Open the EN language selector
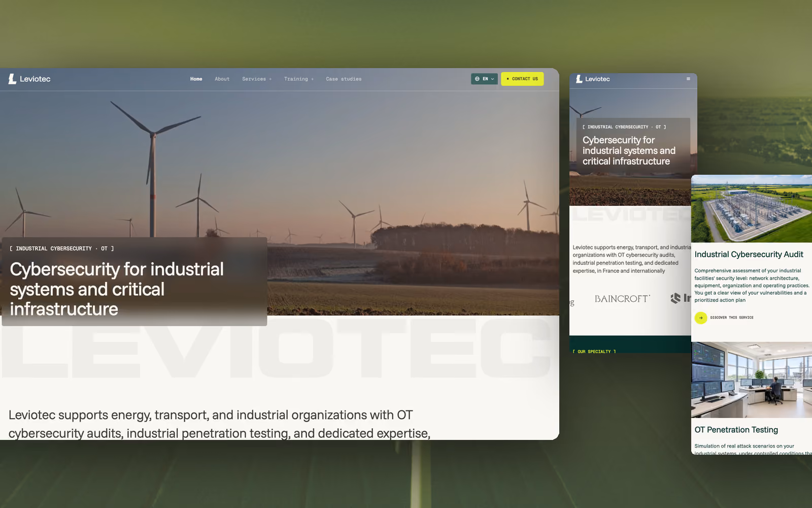 pos(484,79)
